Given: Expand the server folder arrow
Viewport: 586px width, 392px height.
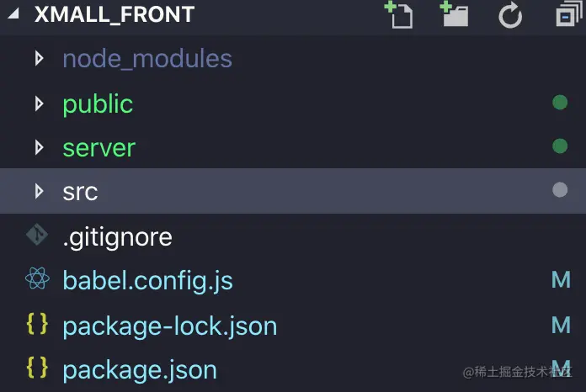Looking at the screenshot, I should [x=39, y=147].
